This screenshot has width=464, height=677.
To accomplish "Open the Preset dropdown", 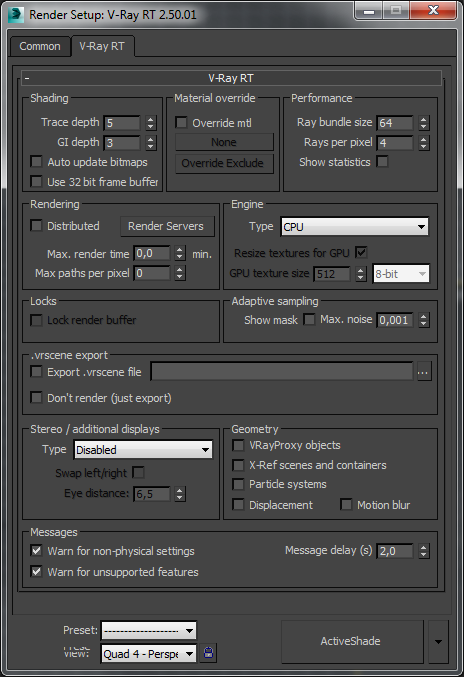I will point(148,630).
